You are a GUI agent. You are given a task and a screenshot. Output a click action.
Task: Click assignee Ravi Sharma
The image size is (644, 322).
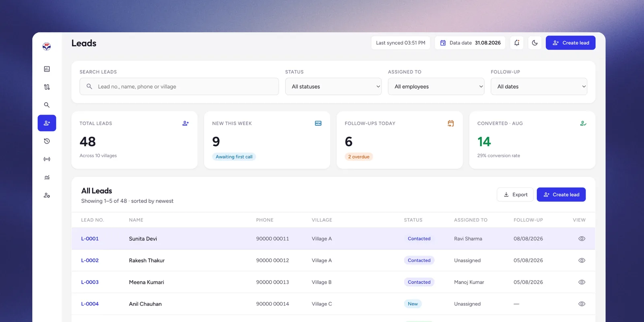pos(468,239)
